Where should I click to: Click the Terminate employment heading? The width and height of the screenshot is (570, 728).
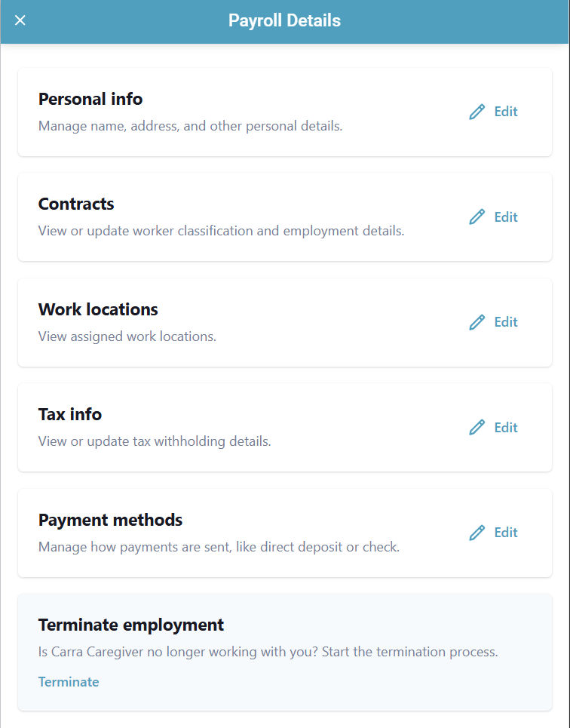[x=131, y=625]
